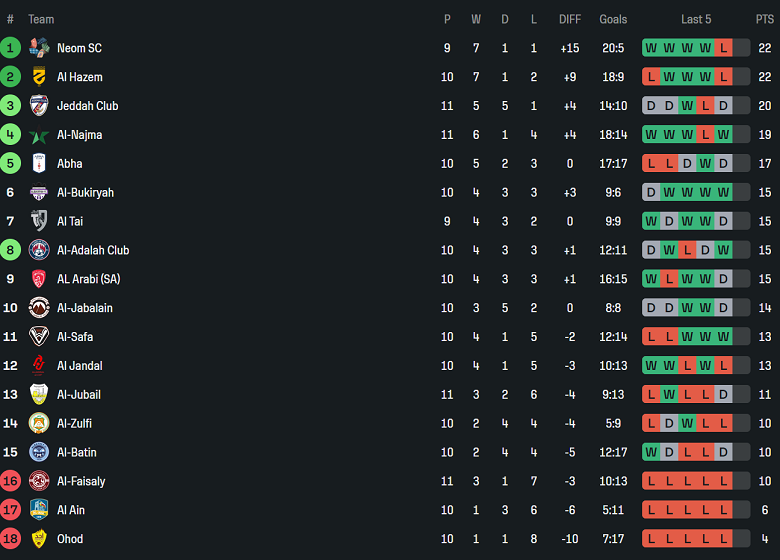Viewport: 780px width, 560px height.
Task: Click the Goals column header
Action: 613,19
